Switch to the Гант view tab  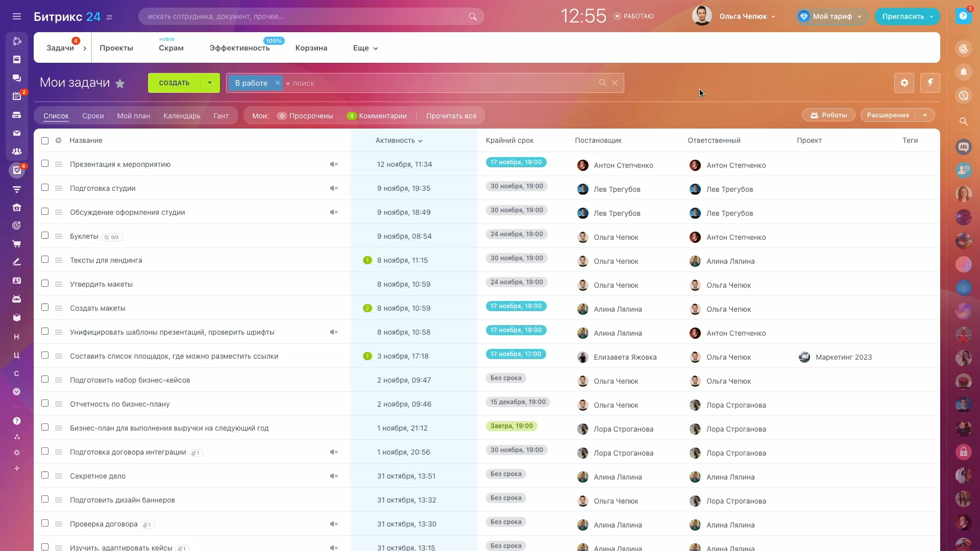[221, 116]
